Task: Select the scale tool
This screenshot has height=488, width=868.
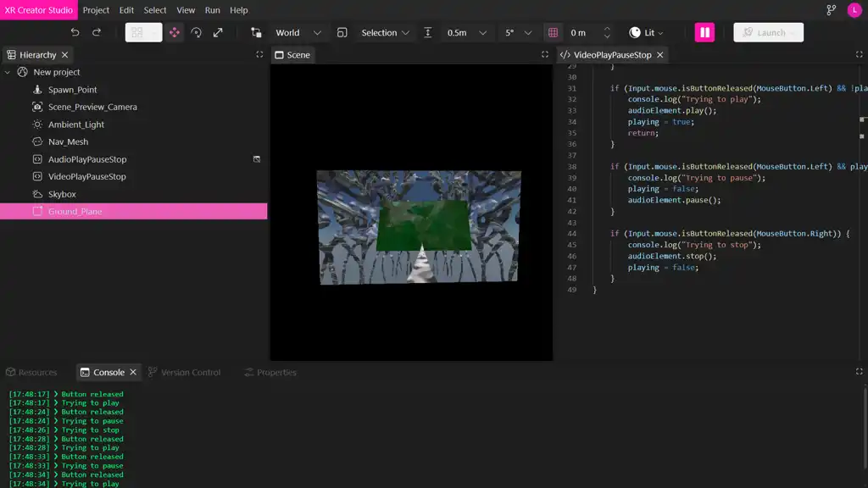Action: [218, 33]
